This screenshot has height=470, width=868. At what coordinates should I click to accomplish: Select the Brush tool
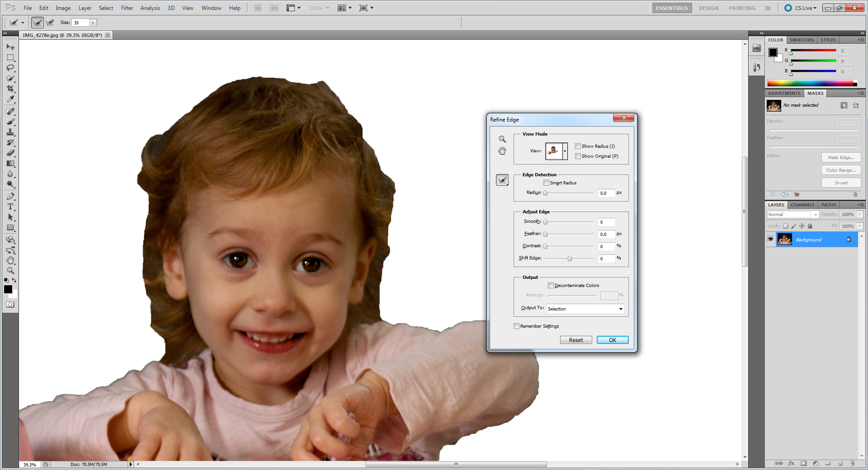(x=10, y=122)
